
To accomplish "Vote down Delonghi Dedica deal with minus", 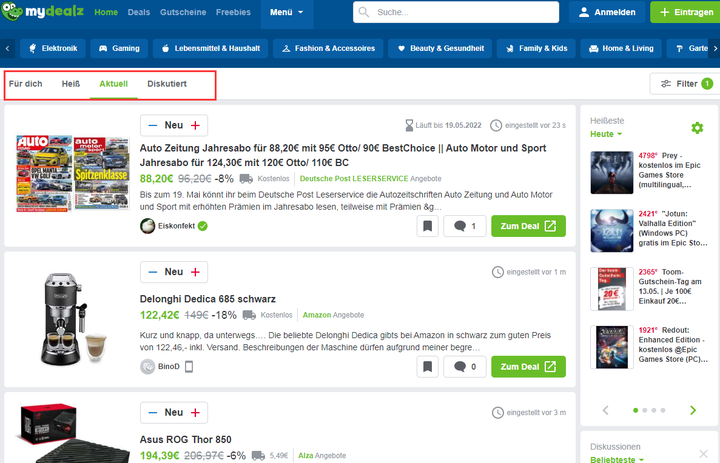I will tap(153, 272).
